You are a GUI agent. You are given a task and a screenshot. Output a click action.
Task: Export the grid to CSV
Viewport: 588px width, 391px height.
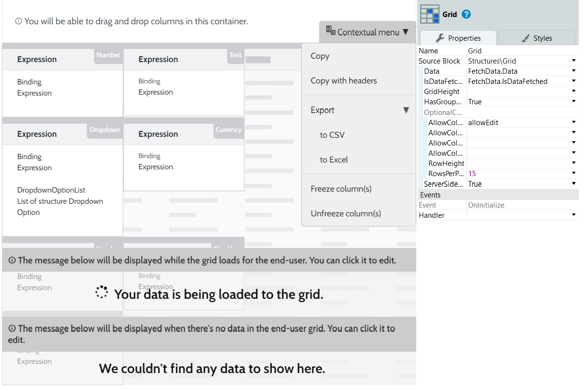[x=332, y=135]
